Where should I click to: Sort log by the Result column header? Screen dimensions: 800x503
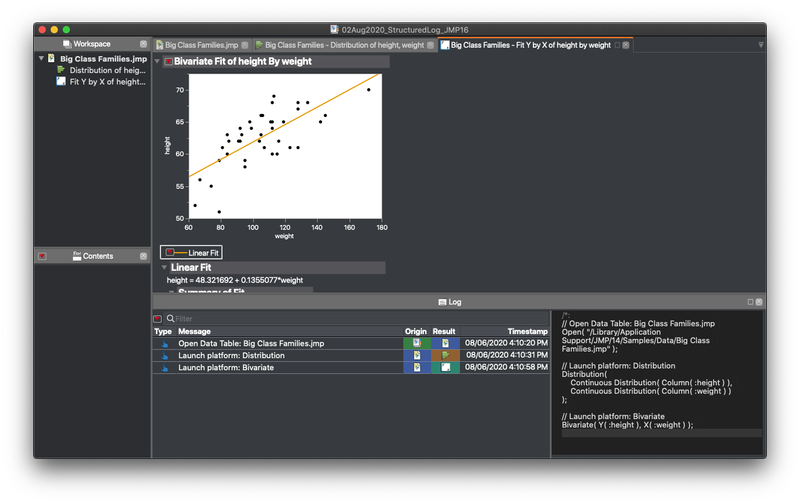[x=444, y=331]
